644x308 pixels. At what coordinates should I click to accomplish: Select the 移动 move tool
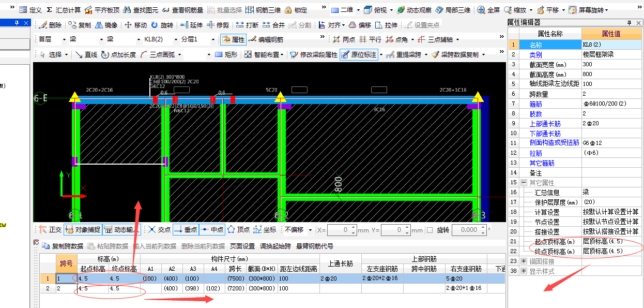click(x=135, y=25)
